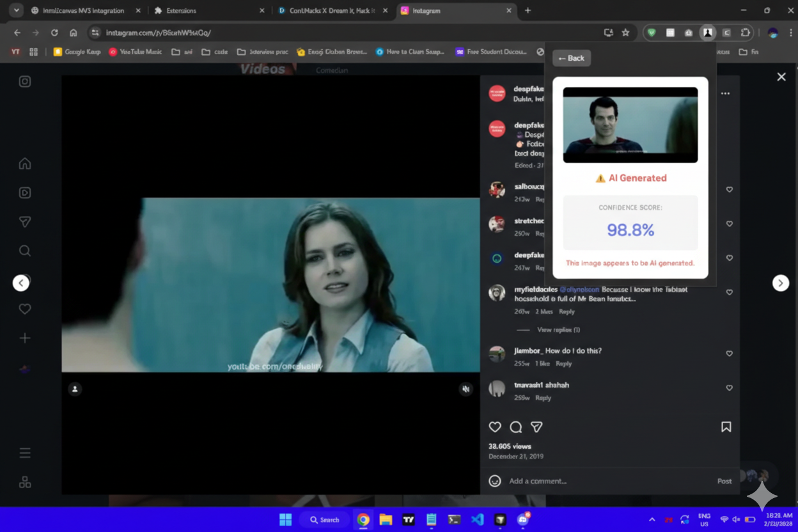
Task: Open Notifications heart icon in sidebar
Action: (25, 309)
